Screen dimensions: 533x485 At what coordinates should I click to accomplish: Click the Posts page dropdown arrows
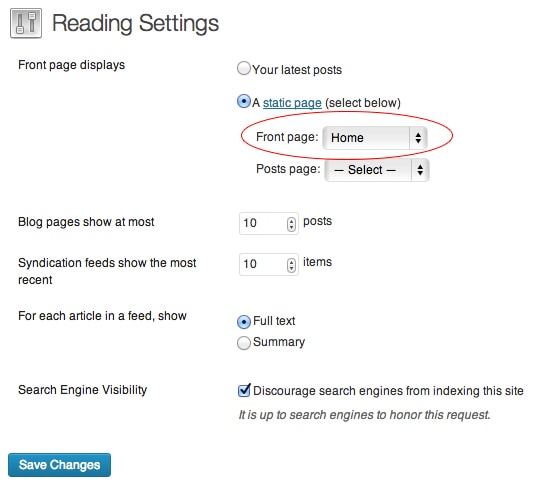420,170
